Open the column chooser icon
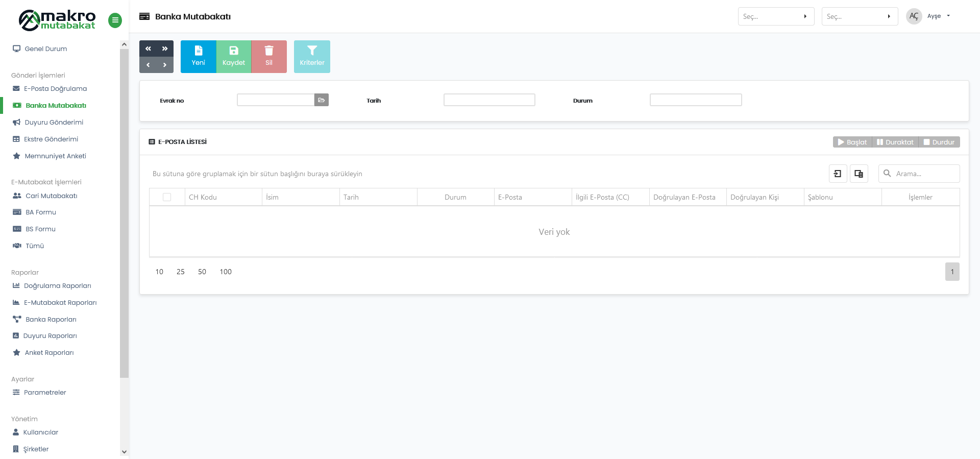 point(859,174)
